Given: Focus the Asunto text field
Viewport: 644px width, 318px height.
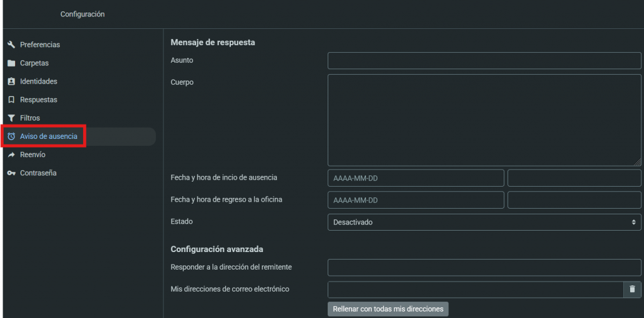Looking at the screenshot, I should coord(484,60).
